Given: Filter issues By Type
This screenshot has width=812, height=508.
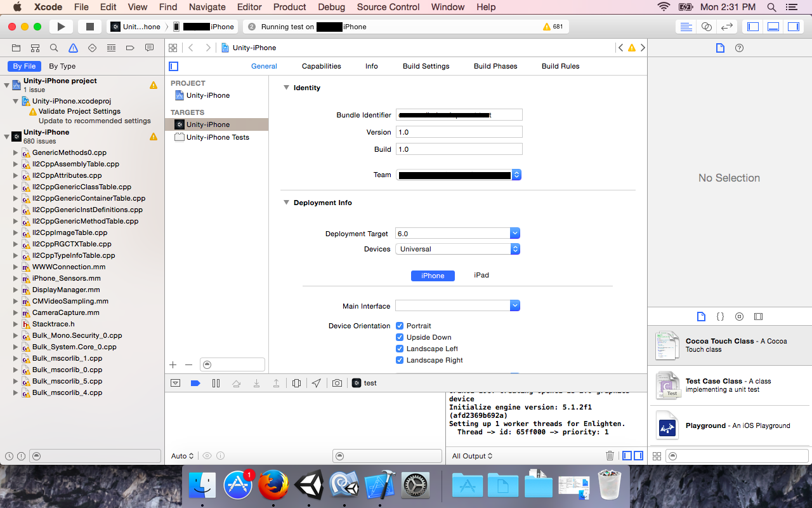Looking at the screenshot, I should pos(62,66).
